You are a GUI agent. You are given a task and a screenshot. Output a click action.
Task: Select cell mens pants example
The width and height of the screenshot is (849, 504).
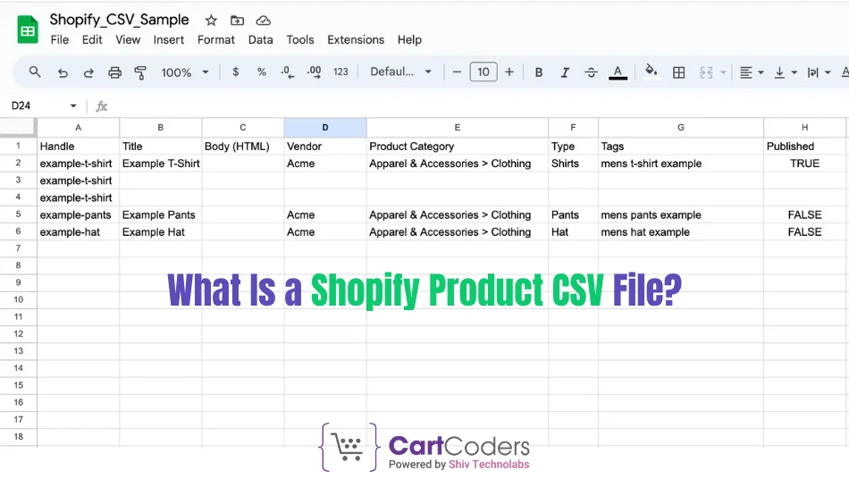coord(681,215)
